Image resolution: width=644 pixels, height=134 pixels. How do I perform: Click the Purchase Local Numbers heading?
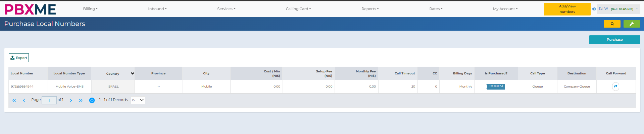pos(45,24)
